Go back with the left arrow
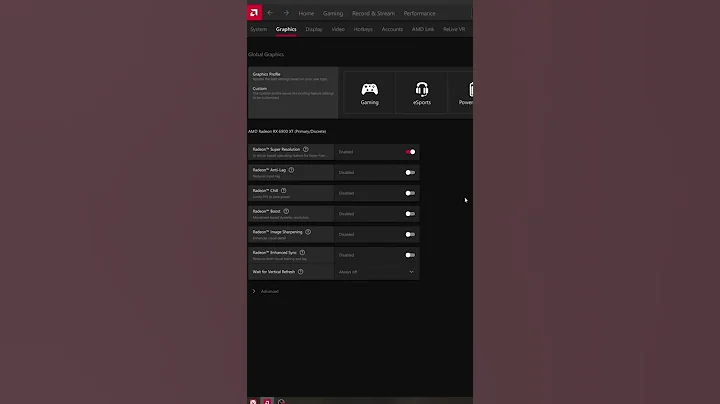 pos(270,13)
